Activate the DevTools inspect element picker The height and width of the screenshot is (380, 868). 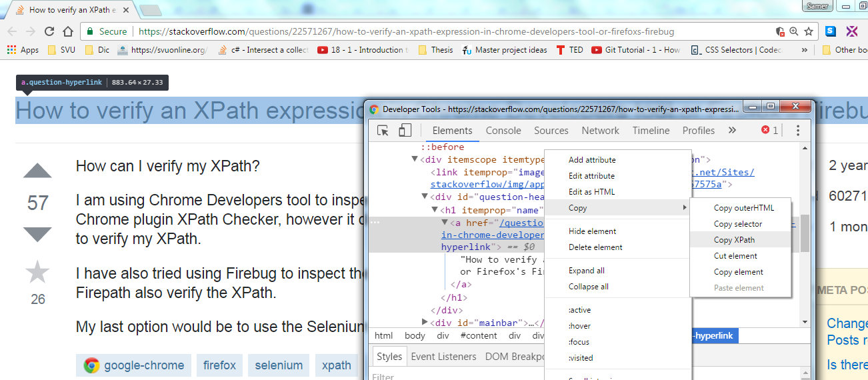click(383, 131)
